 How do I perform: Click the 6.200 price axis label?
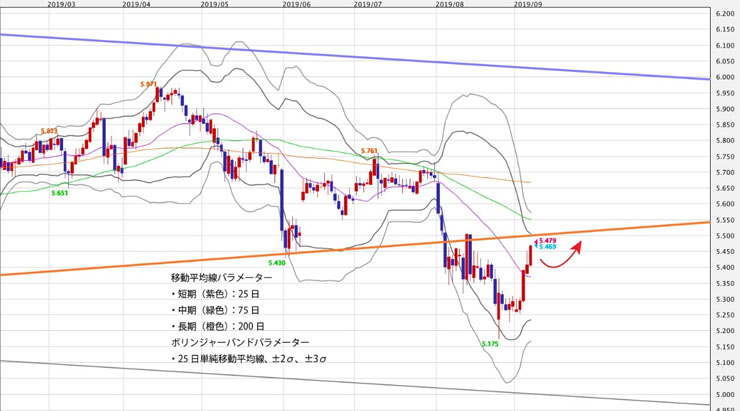point(725,14)
